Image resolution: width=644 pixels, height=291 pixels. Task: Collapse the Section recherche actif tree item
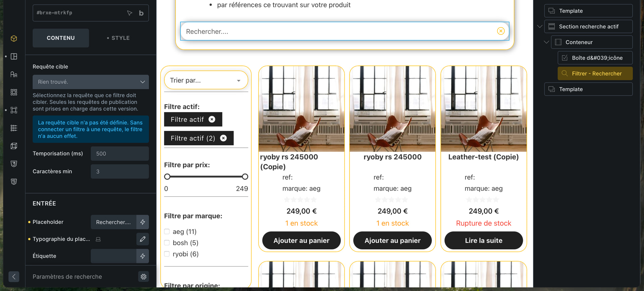pos(540,27)
